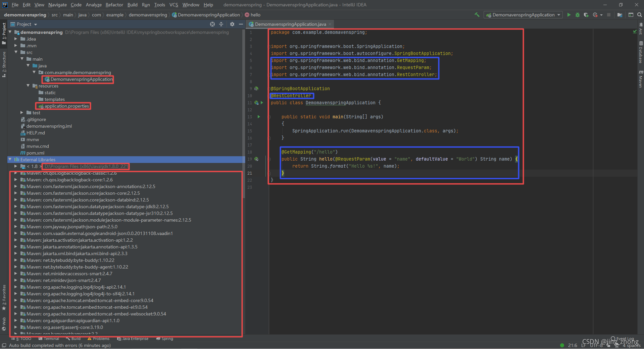This screenshot has height=349, width=644.
Task: Expand the .idea folder
Action: (x=16, y=39)
